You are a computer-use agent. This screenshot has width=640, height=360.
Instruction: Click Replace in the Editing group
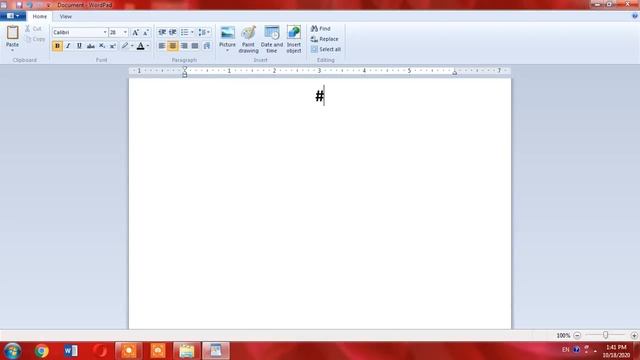coord(325,39)
